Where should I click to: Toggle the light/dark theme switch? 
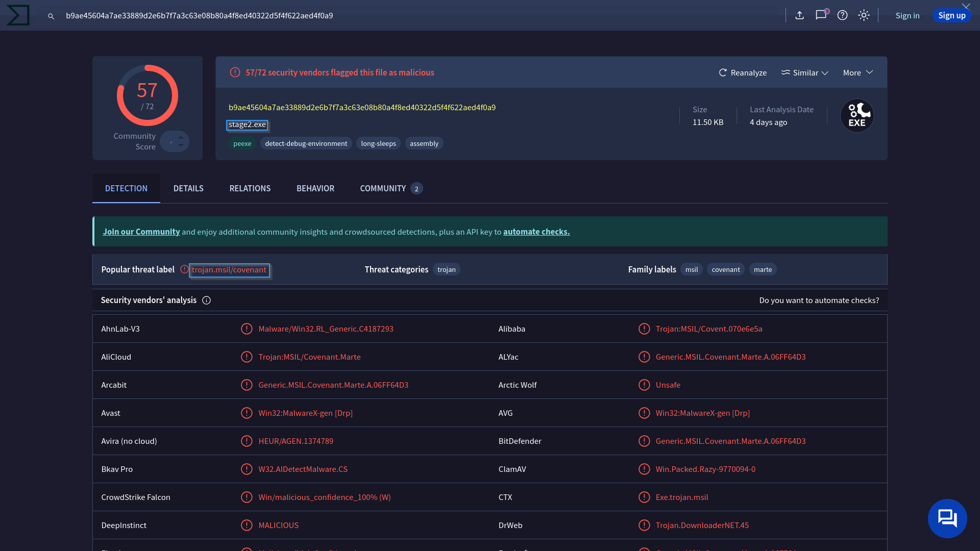click(864, 15)
